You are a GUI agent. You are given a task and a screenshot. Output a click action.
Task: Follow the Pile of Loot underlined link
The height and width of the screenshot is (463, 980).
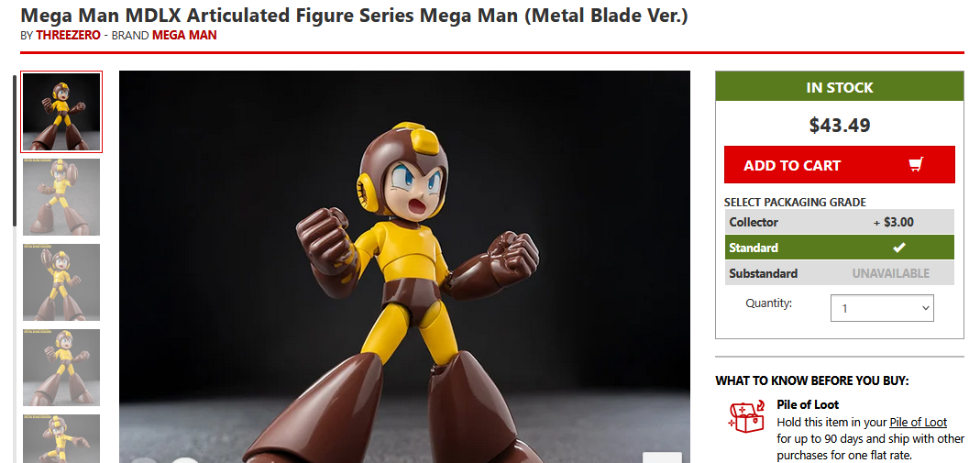(x=919, y=422)
